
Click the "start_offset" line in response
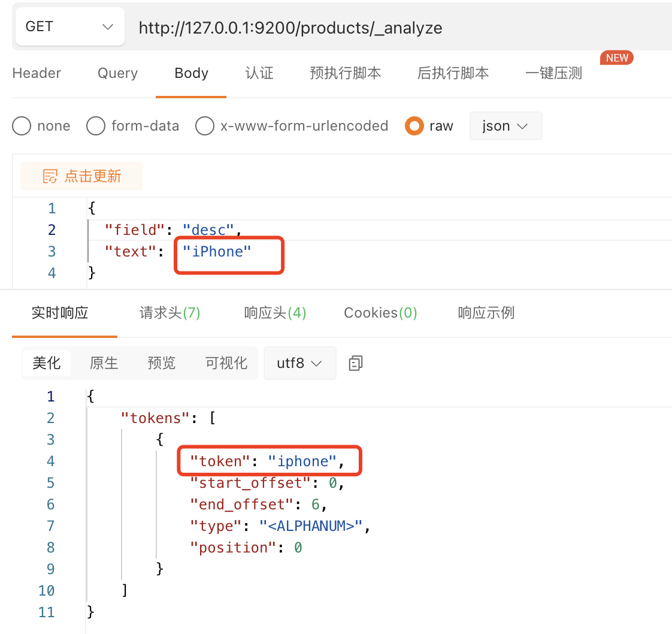pyautogui.click(x=268, y=483)
